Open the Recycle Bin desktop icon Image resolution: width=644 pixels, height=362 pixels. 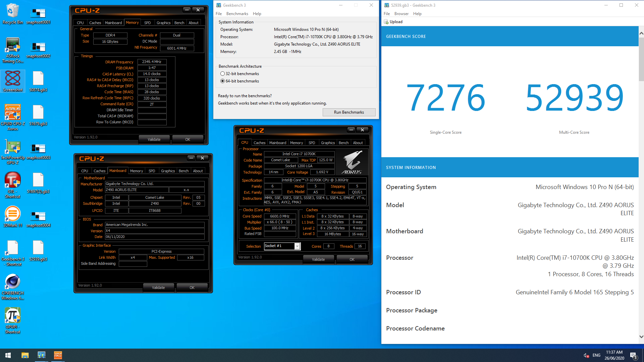(13, 13)
